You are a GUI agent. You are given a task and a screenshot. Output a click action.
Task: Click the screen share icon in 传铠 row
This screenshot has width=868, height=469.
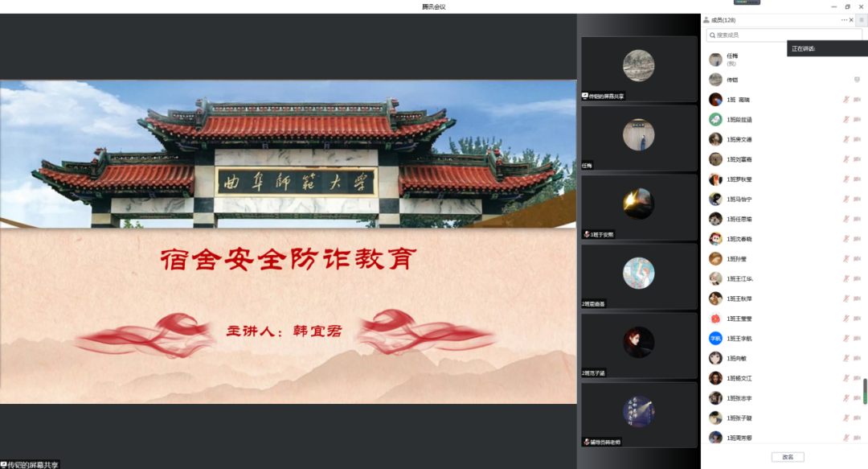(x=857, y=80)
